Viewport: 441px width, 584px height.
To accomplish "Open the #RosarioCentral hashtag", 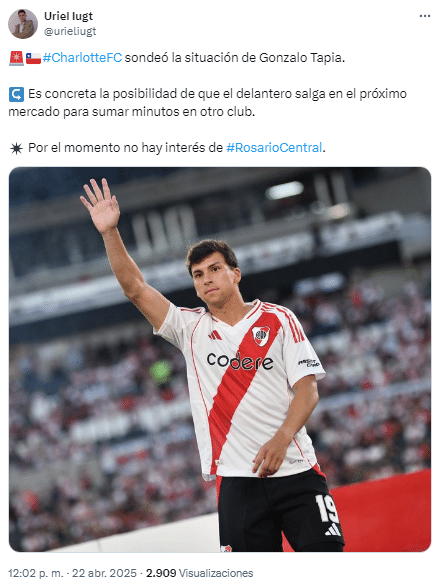I will [x=274, y=148].
